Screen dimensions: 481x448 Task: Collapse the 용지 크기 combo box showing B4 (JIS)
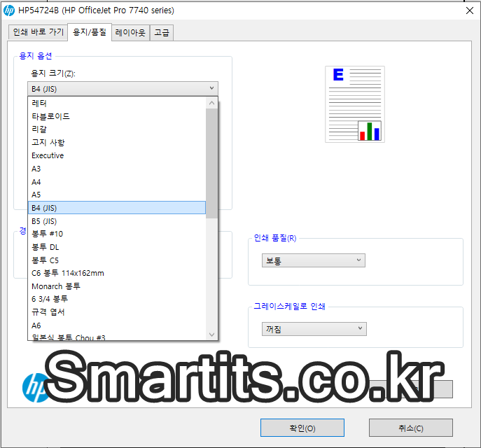(x=123, y=89)
